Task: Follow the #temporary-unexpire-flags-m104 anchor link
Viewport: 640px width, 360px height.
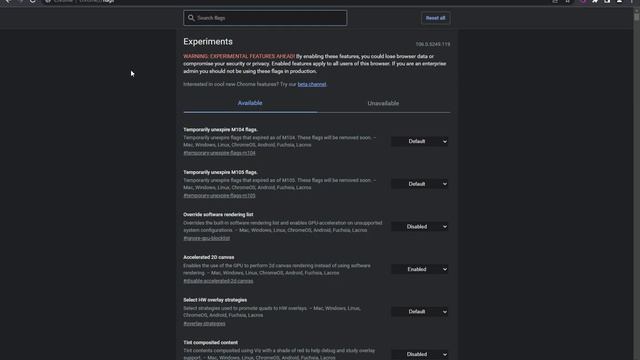Action: (219, 153)
